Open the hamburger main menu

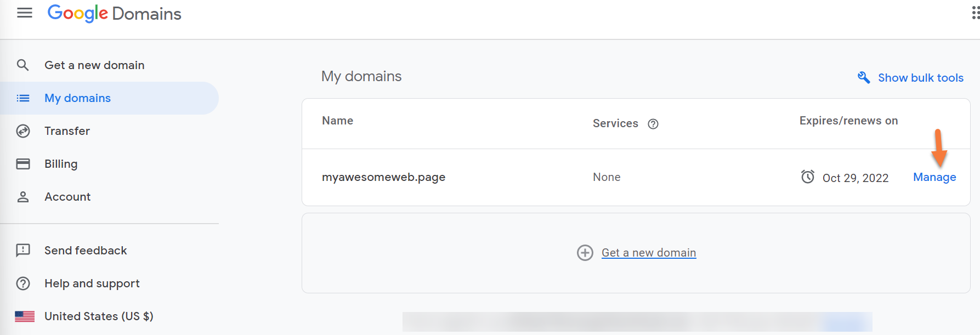click(25, 13)
